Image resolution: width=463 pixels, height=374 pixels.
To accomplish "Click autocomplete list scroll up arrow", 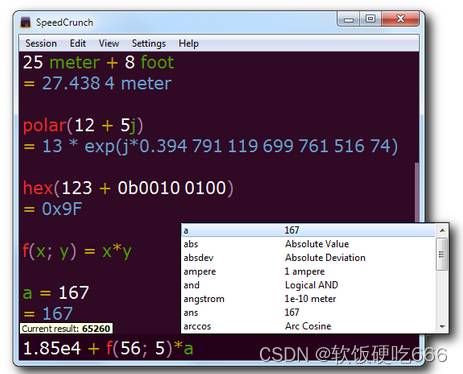I will (442, 230).
